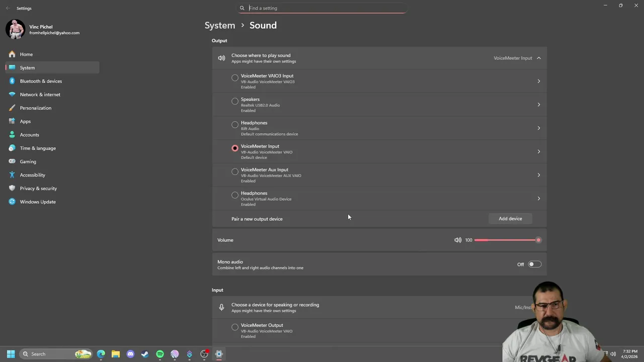Click the purple striped circle taskbar icon
The image size is (644, 362).
tap(175, 354)
